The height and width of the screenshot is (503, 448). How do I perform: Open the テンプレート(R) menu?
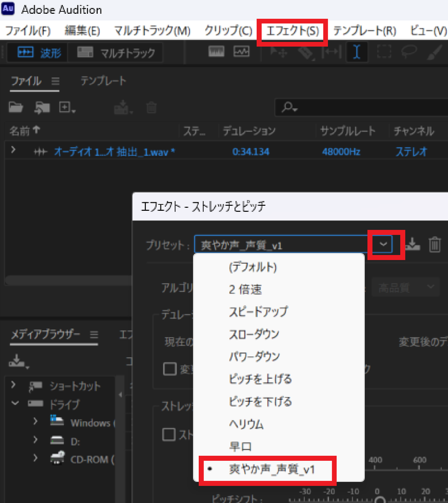tap(365, 31)
